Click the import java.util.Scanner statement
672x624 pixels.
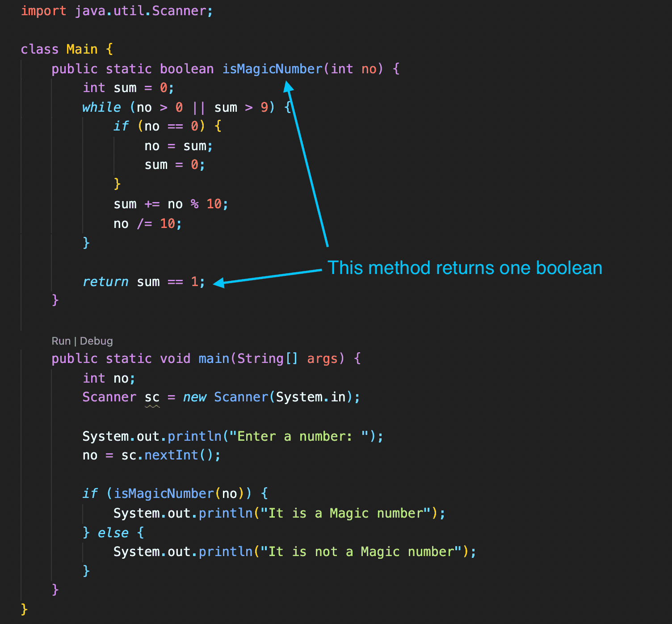(x=117, y=11)
